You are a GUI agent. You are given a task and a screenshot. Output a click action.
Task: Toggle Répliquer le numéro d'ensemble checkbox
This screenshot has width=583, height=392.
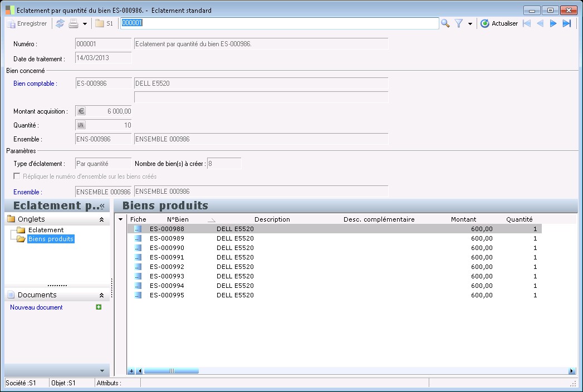17,176
